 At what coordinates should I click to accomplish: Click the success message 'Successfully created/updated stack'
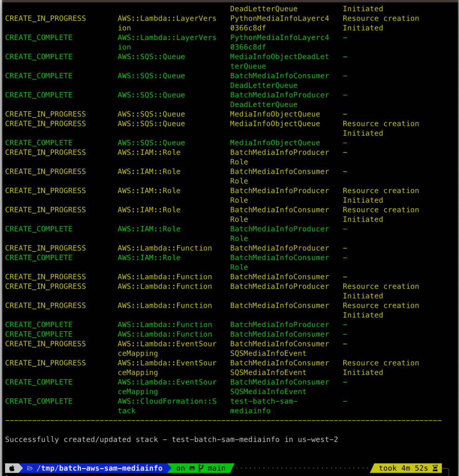point(84,439)
